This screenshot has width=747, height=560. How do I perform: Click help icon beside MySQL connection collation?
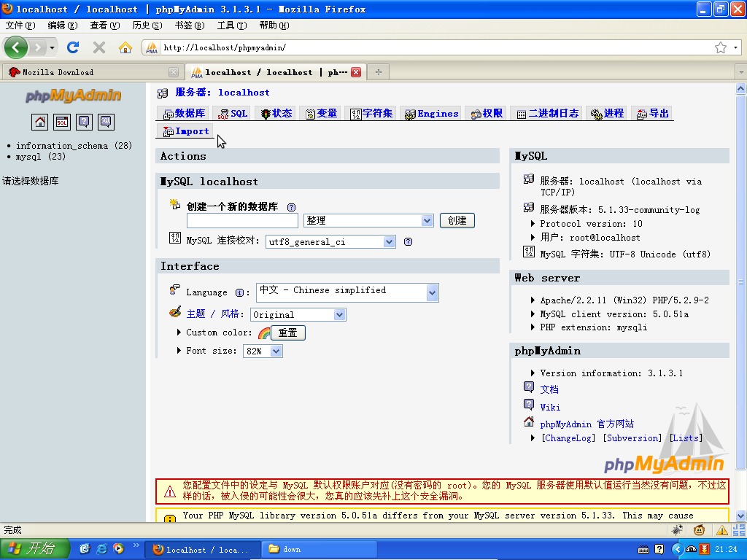tap(409, 242)
